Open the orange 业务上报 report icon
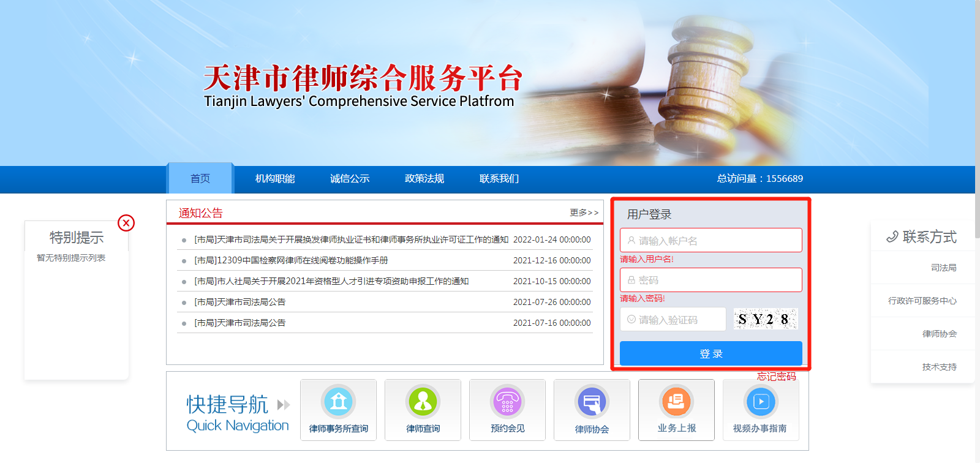This screenshot has width=980, height=463. [676, 402]
